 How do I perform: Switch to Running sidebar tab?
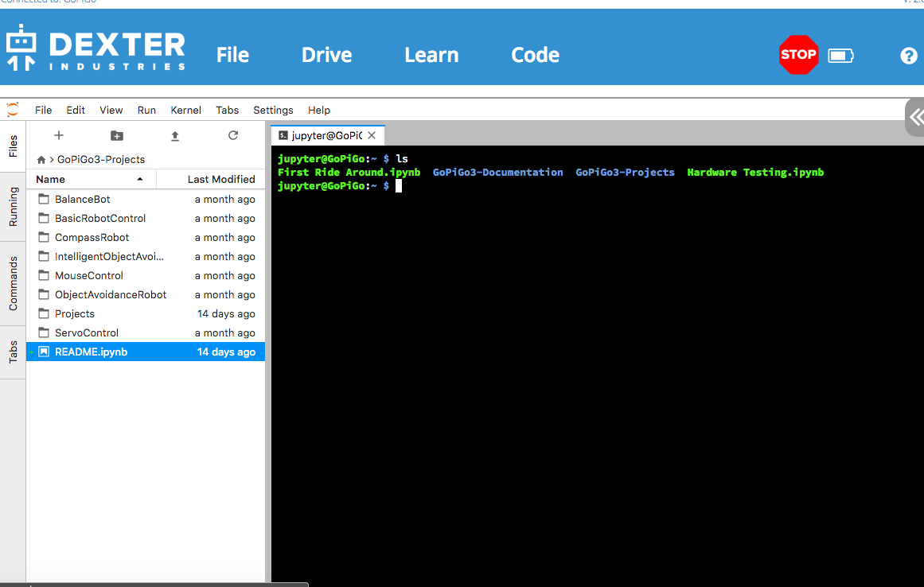13,207
